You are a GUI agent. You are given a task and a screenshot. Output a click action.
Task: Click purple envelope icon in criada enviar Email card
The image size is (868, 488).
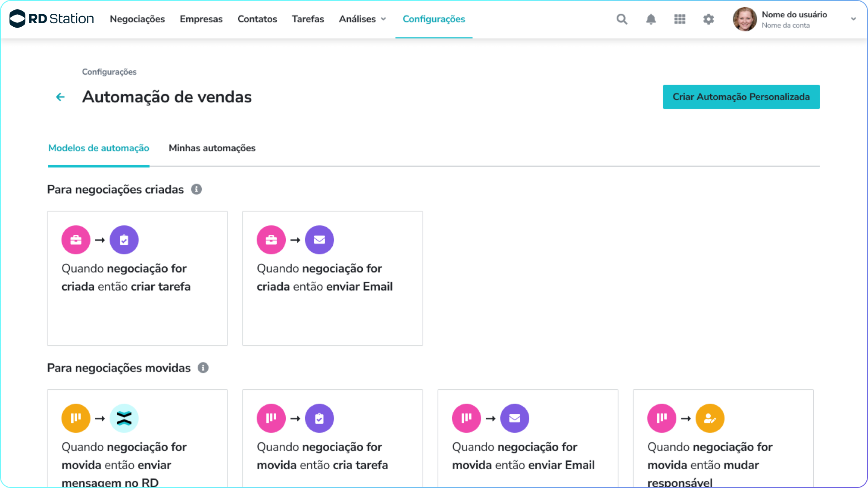coord(319,240)
